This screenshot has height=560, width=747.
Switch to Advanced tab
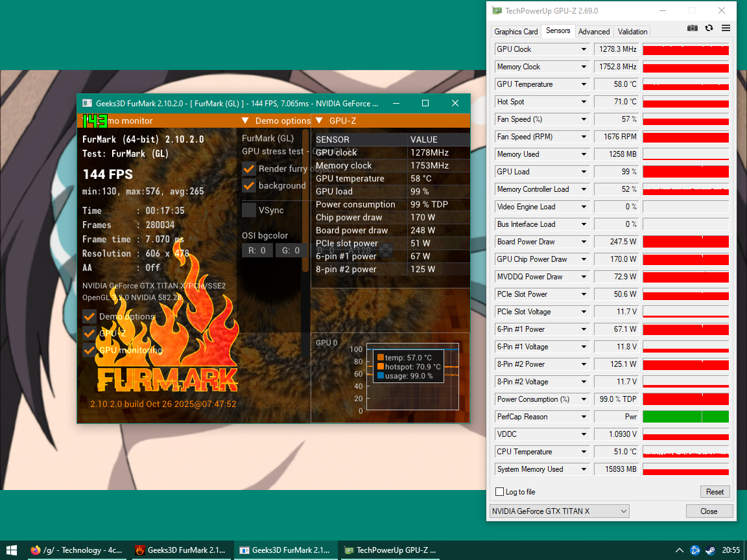click(x=593, y=31)
